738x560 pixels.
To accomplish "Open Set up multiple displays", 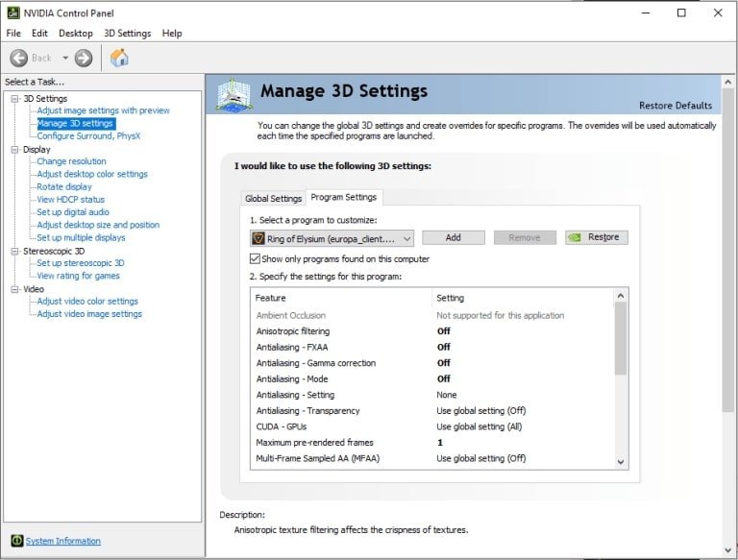I will click(81, 237).
